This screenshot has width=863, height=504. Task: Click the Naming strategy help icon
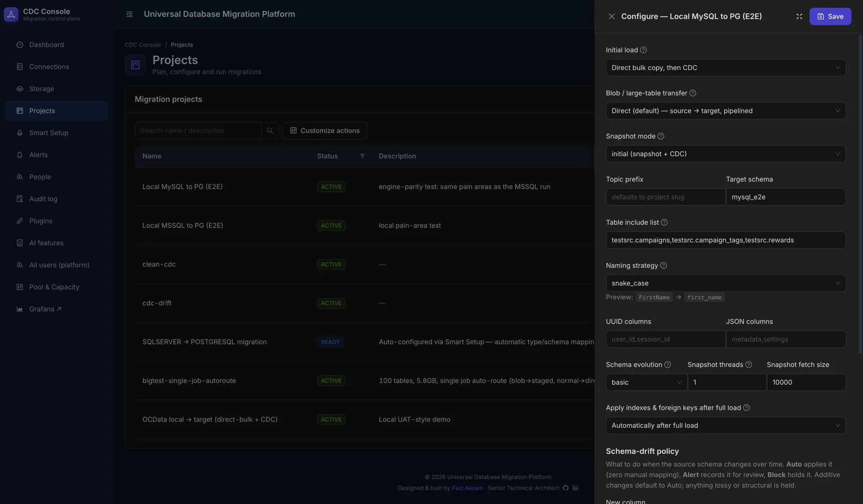click(x=663, y=266)
